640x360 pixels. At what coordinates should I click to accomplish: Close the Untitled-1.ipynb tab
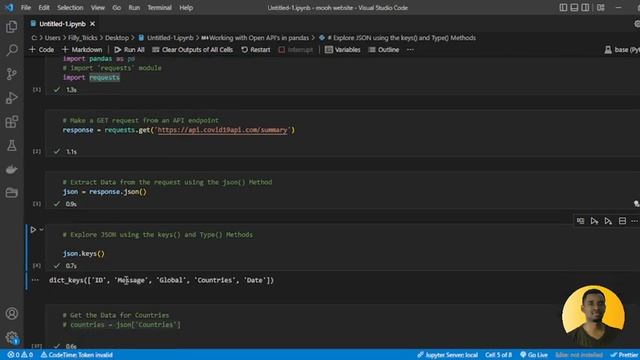pyautogui.click(x=93, y=24)
